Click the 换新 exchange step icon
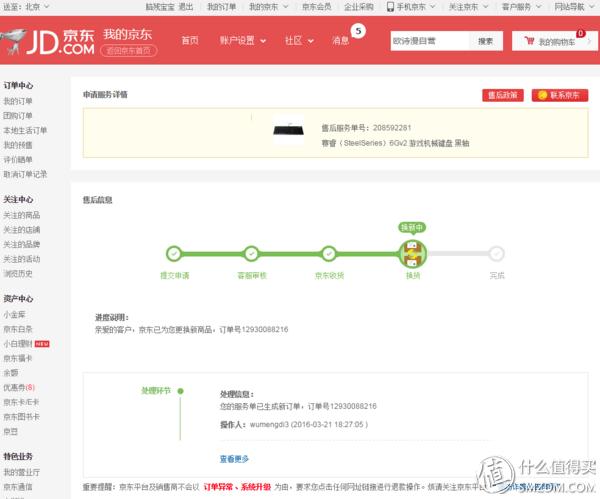600x499 pixels. pyautogui.click(x=411, y=253)
